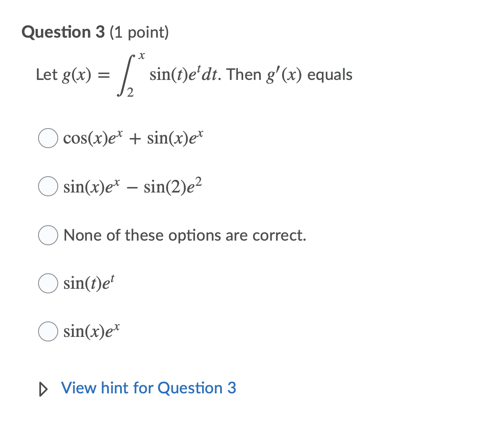504x421 pixels.
Task: Click the radio button for the last answer
Action: [48, 331]
